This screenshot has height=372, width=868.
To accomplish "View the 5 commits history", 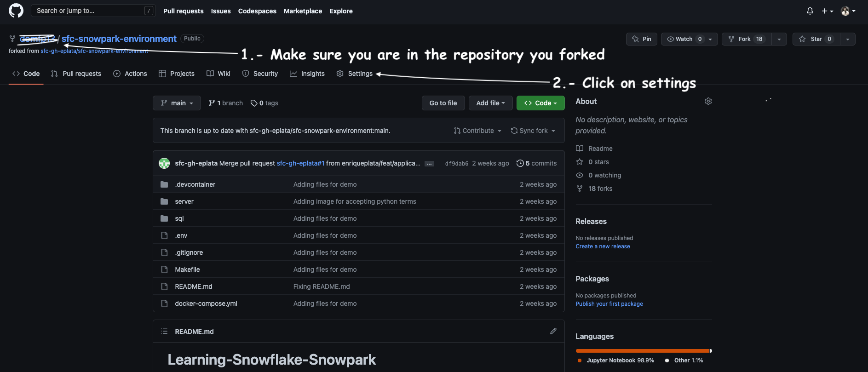I will 536,163.
